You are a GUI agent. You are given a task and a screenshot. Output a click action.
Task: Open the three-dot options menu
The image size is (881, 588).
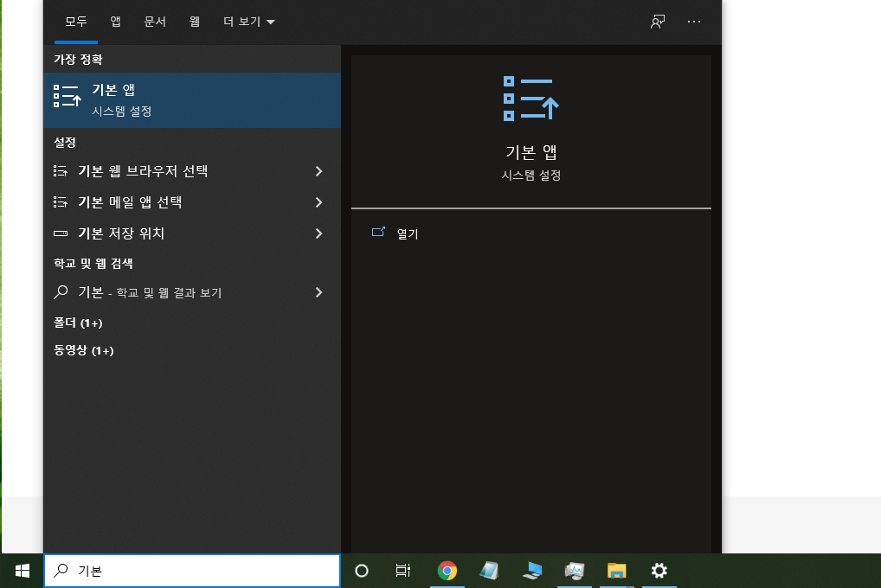click(x=694, y=22)
